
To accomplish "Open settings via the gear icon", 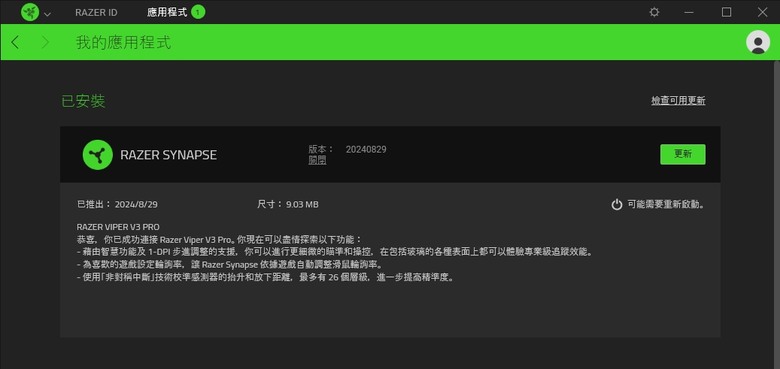I will point(654,12).
